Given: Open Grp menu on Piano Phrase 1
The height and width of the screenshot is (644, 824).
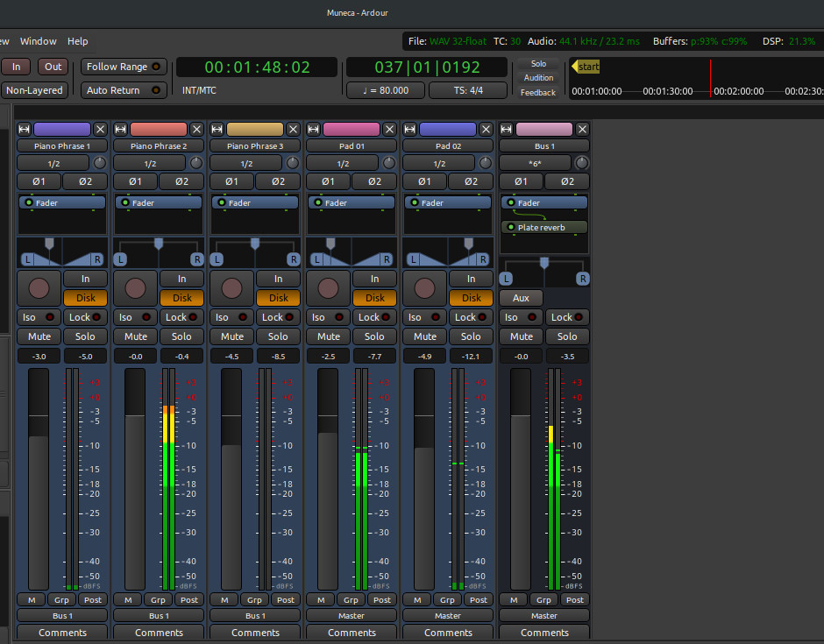Looking at the screenshot, I should click(x=61, y=600).
